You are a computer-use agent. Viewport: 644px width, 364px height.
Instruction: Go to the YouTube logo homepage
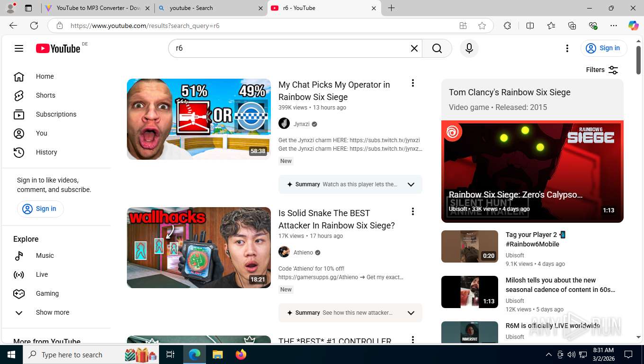pyautogui.click(x=58, y=48)
